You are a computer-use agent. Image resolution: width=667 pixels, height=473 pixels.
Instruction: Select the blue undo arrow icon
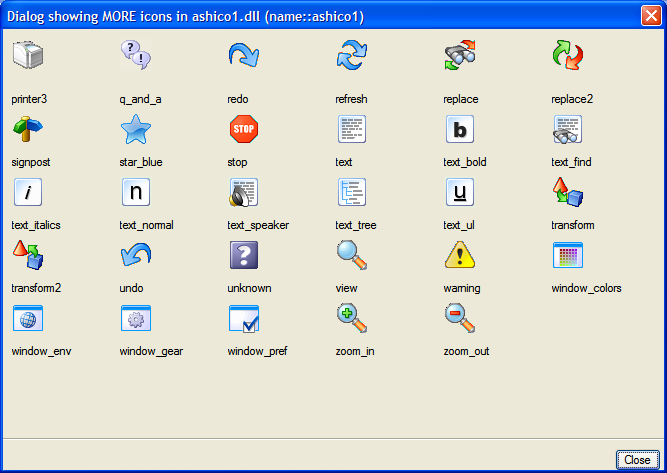(135, 255)
